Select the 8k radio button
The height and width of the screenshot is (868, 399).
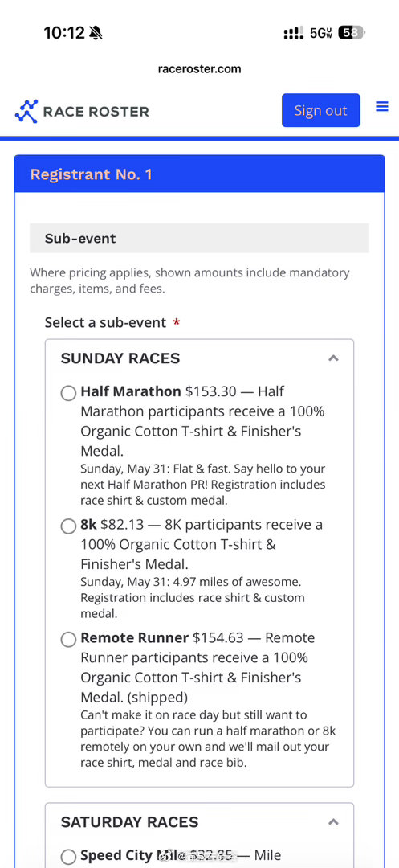(x=68, y=526)
